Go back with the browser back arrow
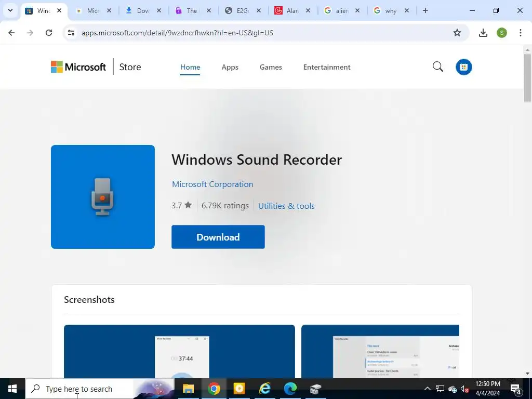This screenshot has height=399, width=532. coord(11,33)
